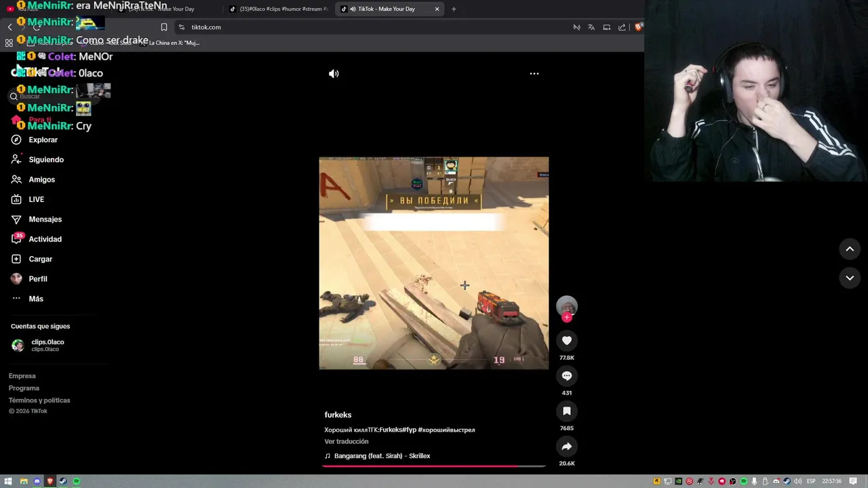868x488 pixels.
Task: Go to the previous video with the up arrow
Action: coord(850,249)
